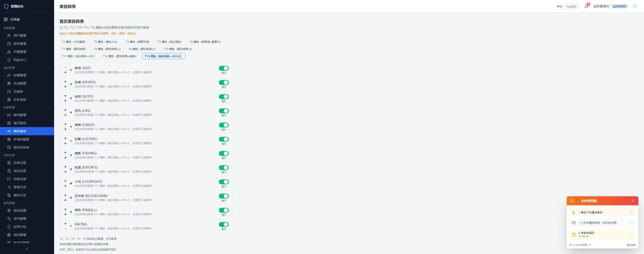The height and width of the screenshot is (254, 644).
Task: Collapse the 内容配置 sidebar section
Action: pos(49,107)
